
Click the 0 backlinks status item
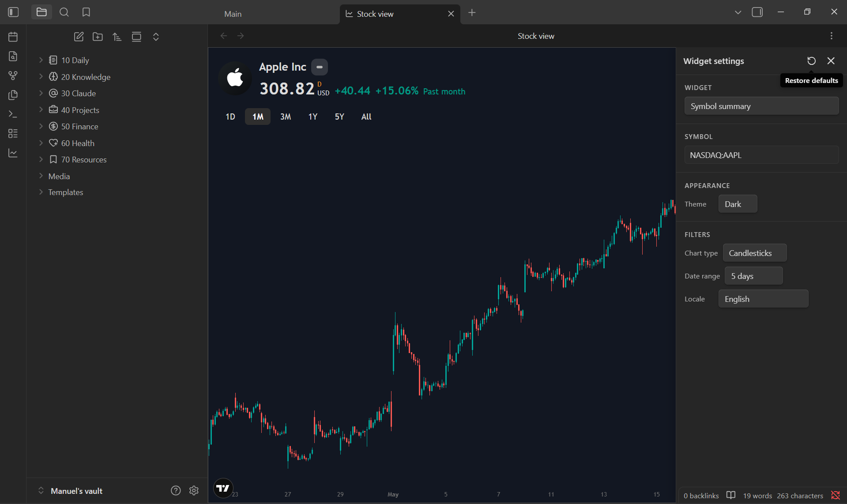701,496
